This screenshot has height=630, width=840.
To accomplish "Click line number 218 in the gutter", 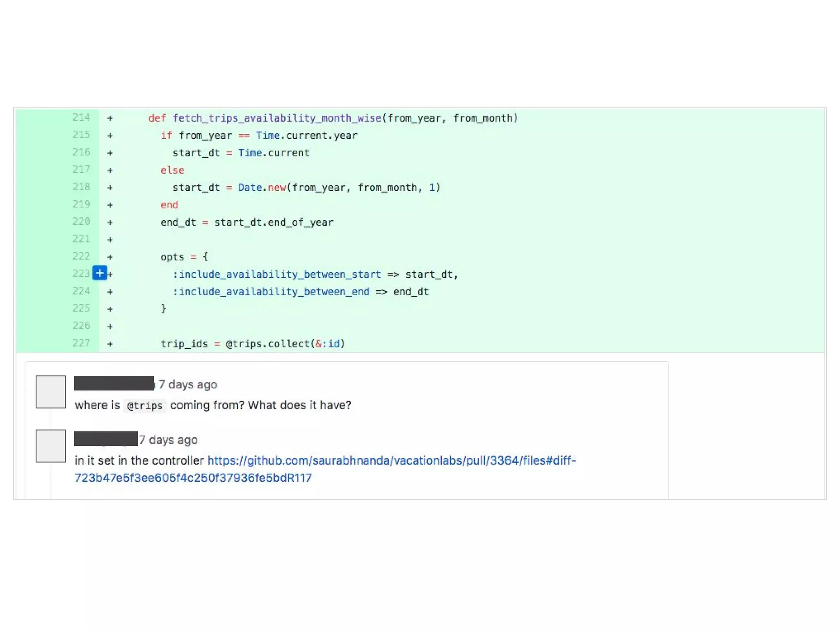I will [x=81, y=187].
